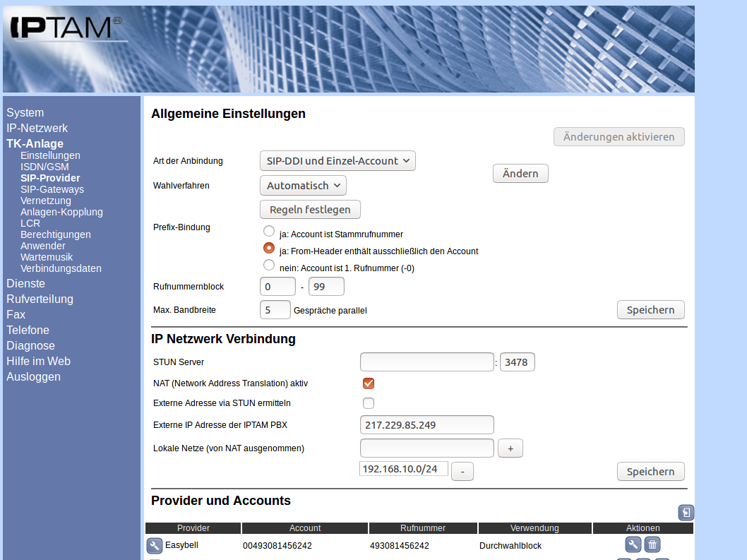
Task: Select 'nein: Account ist 1. Rufnummer' radio option
Action: (x=268, y=266)
